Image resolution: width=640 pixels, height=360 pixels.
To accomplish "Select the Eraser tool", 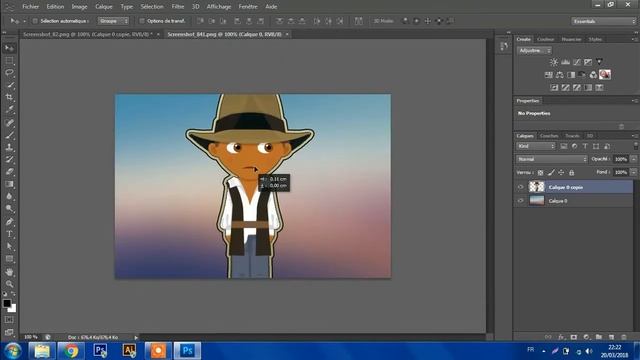I will pos(9,171).
